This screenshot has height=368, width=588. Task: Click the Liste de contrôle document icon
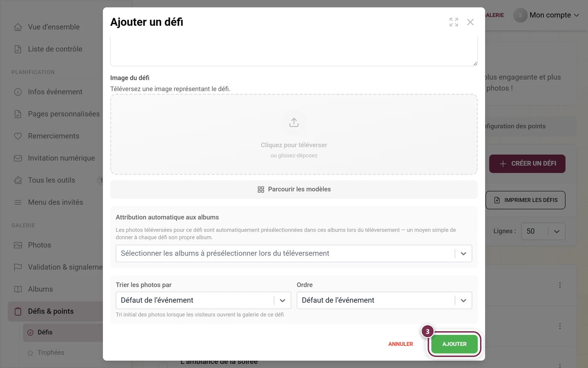[18, 49]
